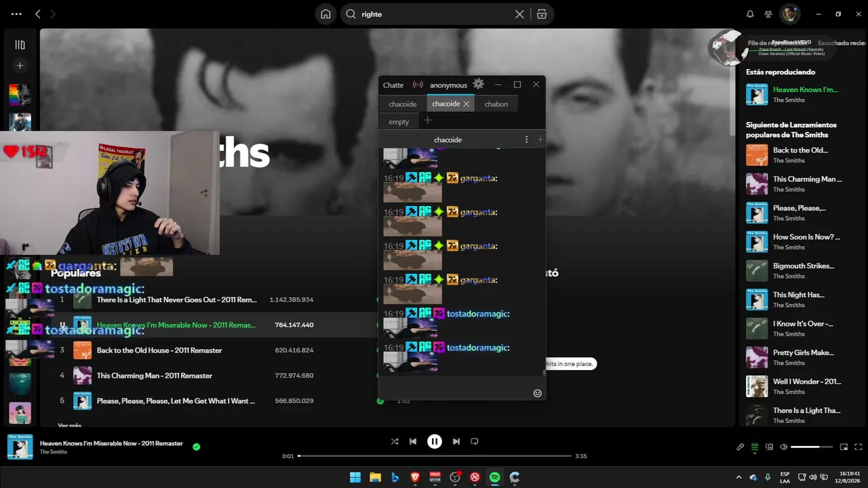Select 'Back to the Old...' in the queue
868x488 pixels.
click(x=800, y=150)
